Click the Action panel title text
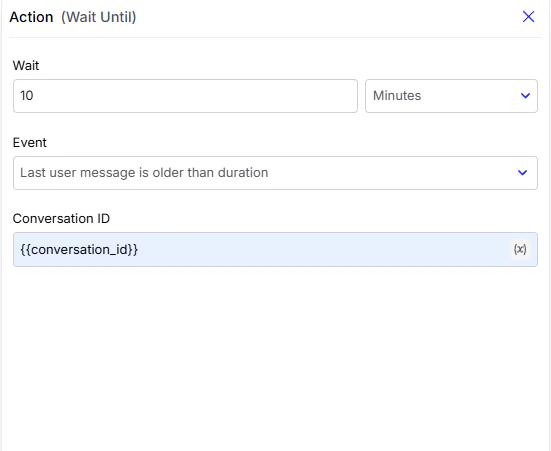 click(31, 17)
